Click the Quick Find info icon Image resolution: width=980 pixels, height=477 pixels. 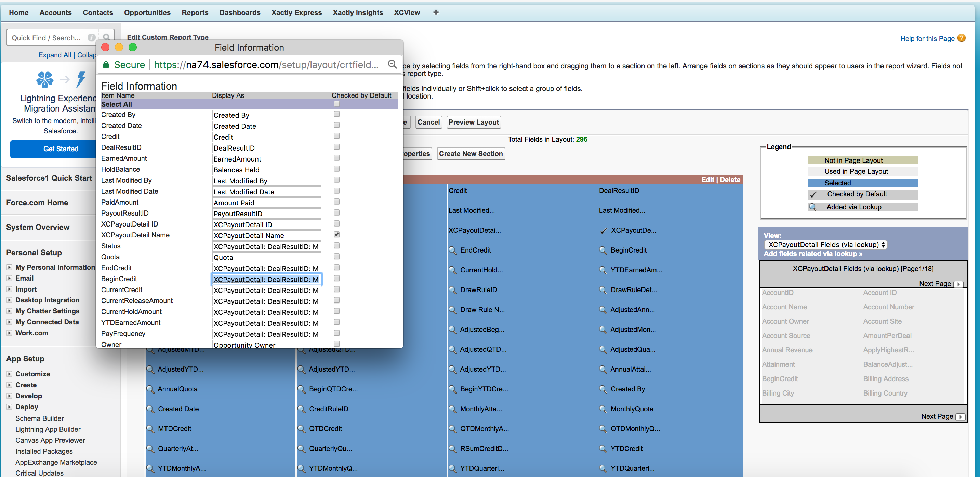pyautogui.click(x=91, y=37)
